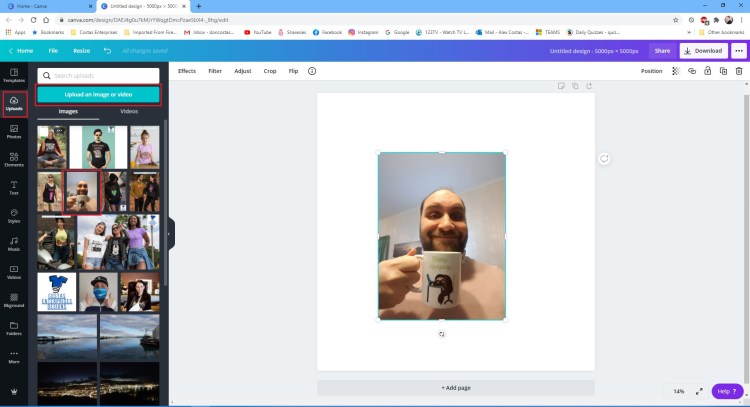Open the transparency checkerboard icon
750x407 pixels.
click(x=675, y=71)
